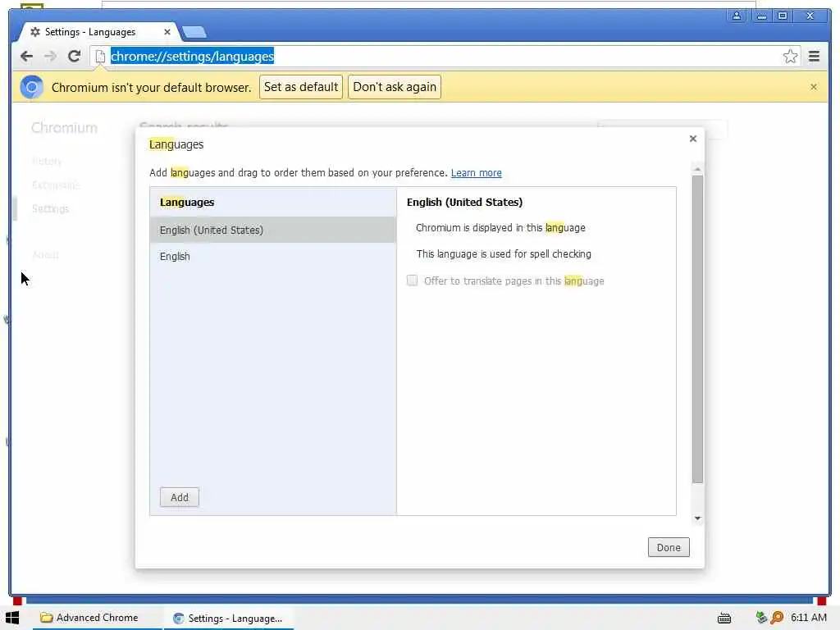The width and height of the screenshot is (840, 630).
Task: Open the Chromium hamburger menu
Action: click(x=814, y=57)
